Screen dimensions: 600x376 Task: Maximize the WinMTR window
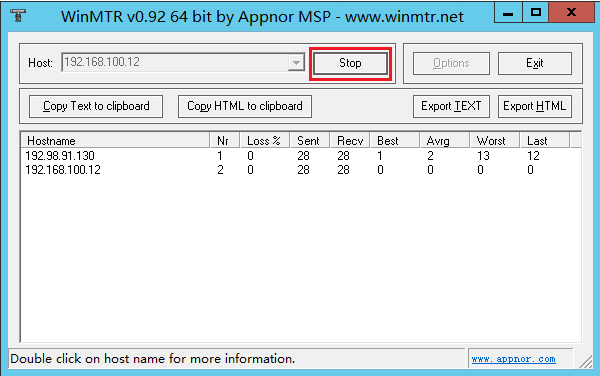535,13
